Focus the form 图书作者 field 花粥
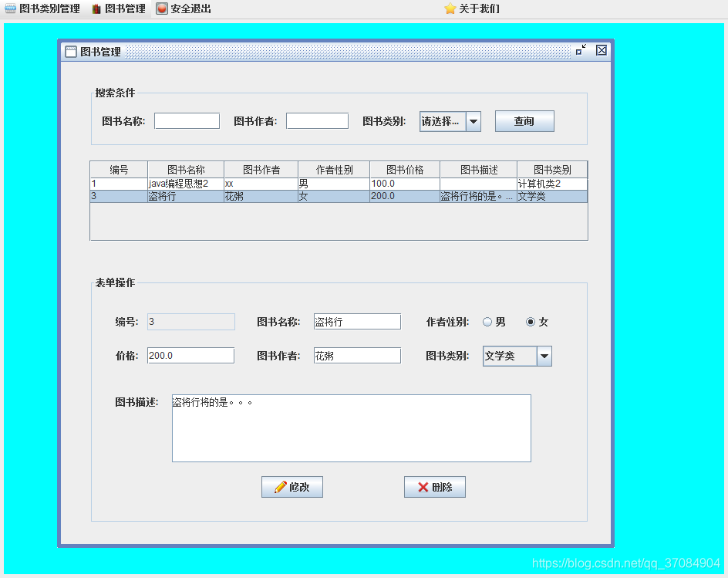The width and height of the screenshot is (728, 578). pos(357,356)
